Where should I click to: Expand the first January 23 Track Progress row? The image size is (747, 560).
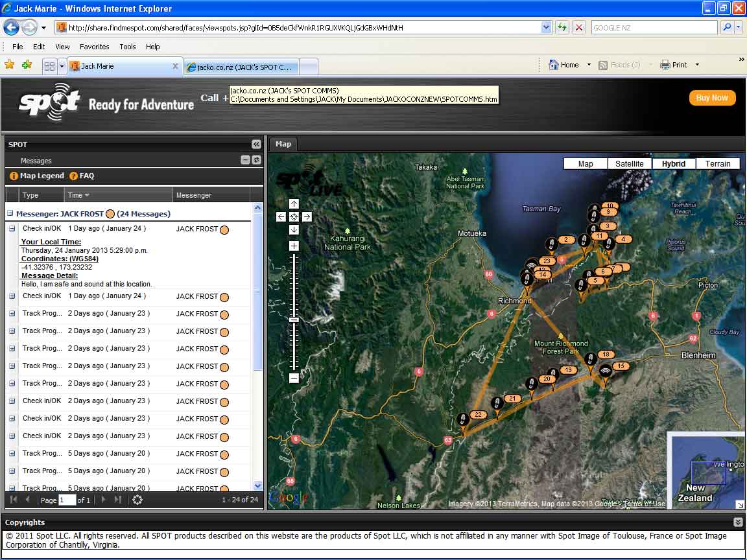pos(12,313)
